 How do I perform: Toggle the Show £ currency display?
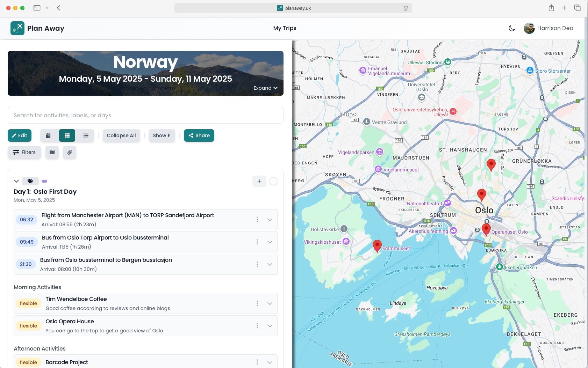pyautogui.click(x=162, y=135)
